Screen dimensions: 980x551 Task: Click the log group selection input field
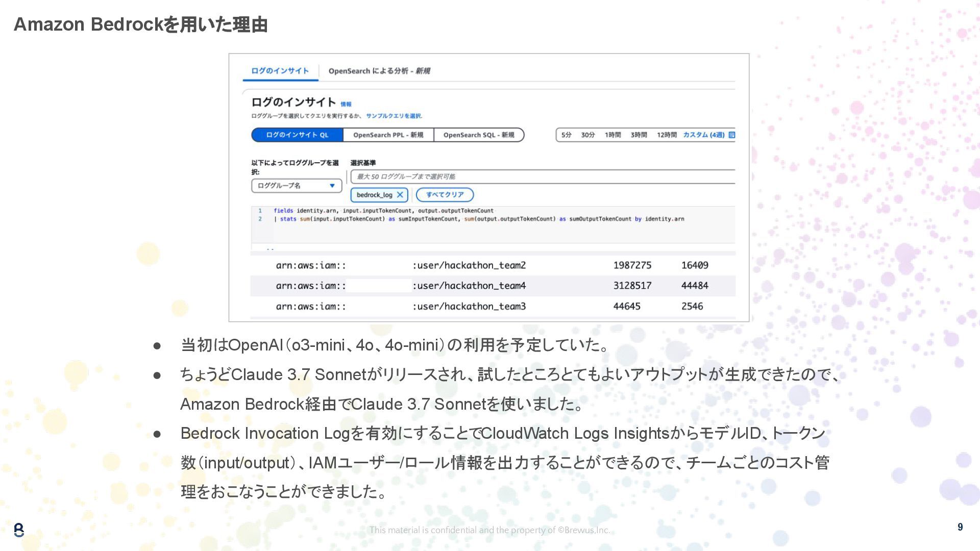(x=541, y=177)
